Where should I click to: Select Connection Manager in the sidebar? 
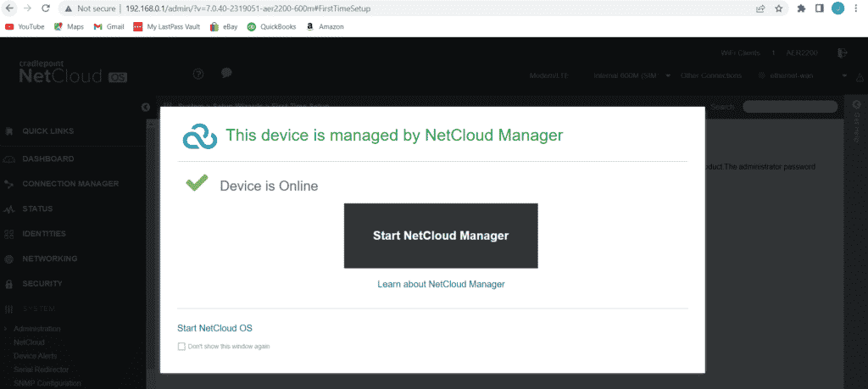pyautogui.click(x=70, y=183)
